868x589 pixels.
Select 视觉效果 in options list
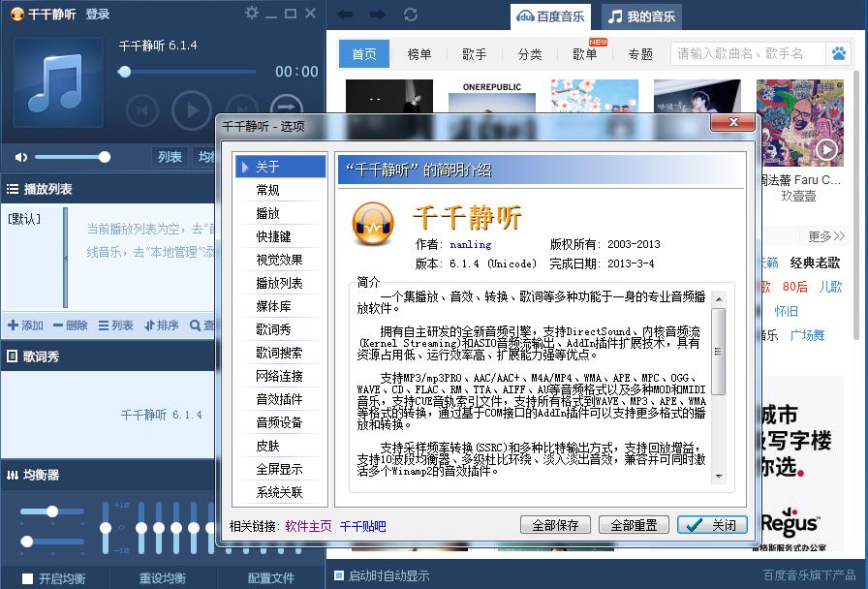281,260
